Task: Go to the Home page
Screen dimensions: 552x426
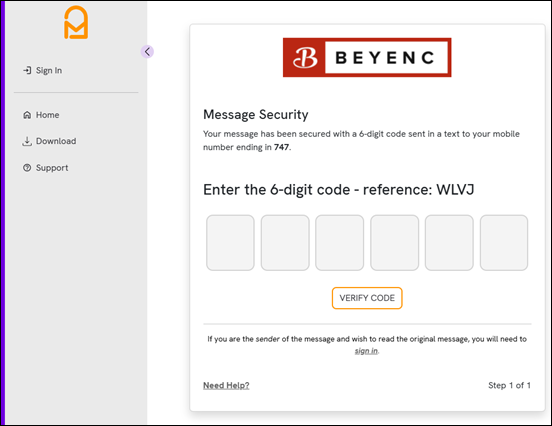Action: [41, 115]
